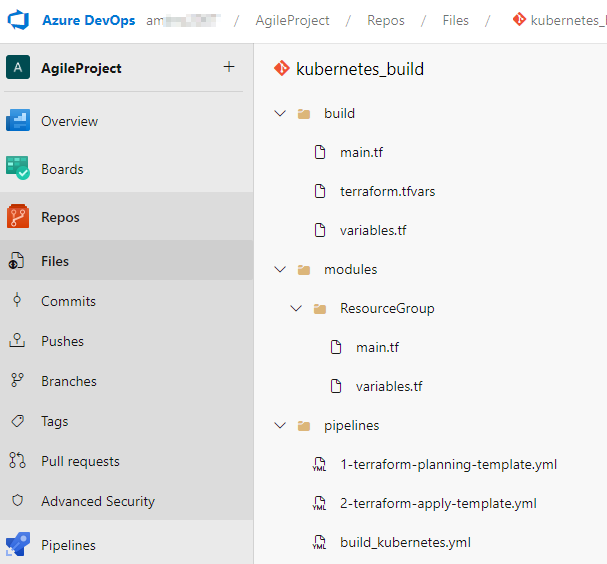Viewport: 607px width, 564px height.
Task: Open the Overview section icon
Action: [x=18, y=121]
